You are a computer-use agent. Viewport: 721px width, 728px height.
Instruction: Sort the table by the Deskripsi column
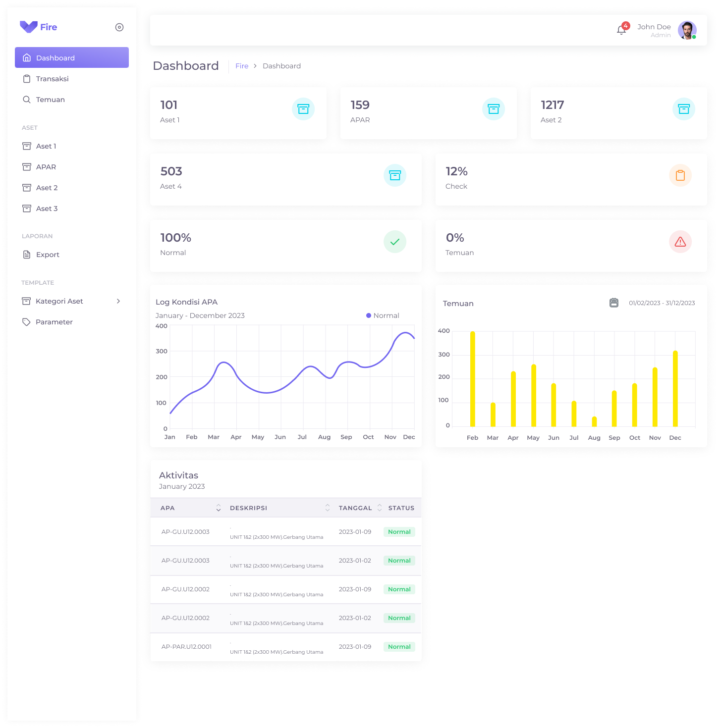(328, 508)
